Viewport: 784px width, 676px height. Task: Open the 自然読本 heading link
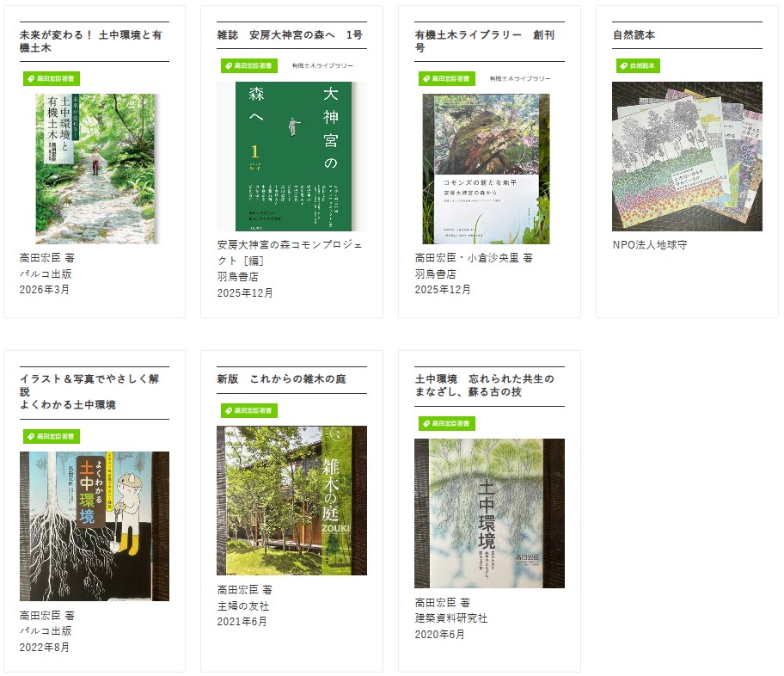tap(634, 34)
